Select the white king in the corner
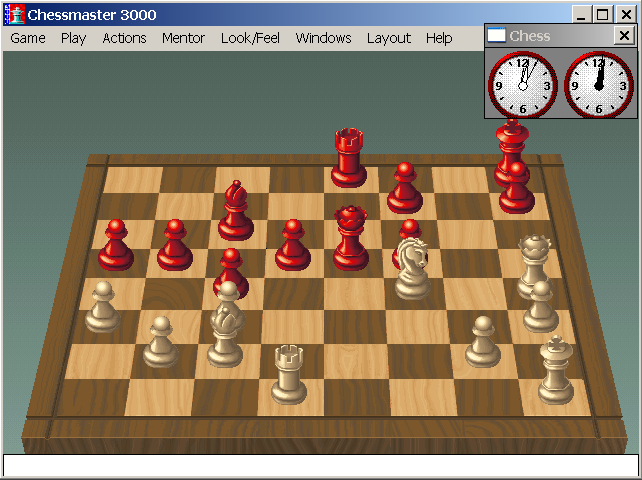642x480 pixels. pyautogui.click(x=556, y=370)
